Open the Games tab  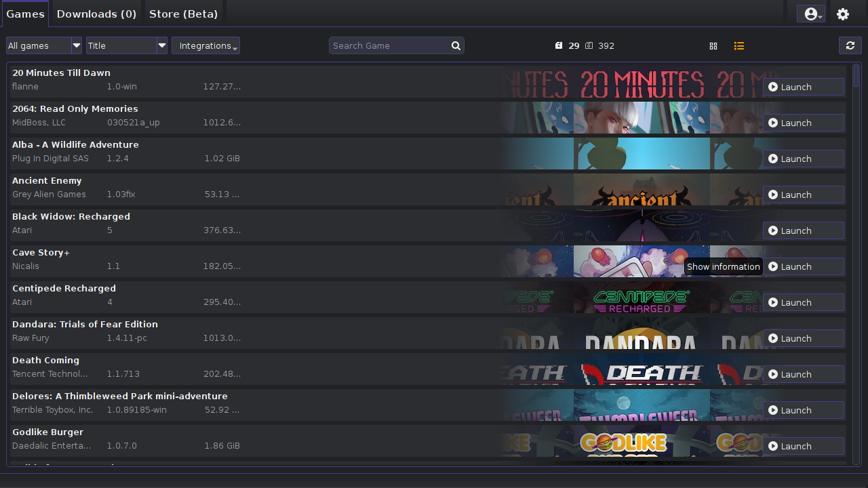pos(25,14)
